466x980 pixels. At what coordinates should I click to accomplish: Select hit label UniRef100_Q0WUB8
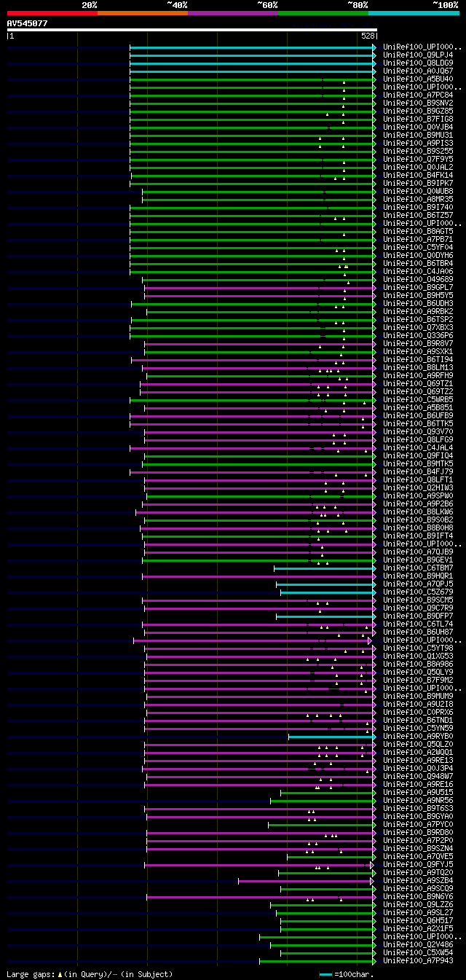pos(418,191)
